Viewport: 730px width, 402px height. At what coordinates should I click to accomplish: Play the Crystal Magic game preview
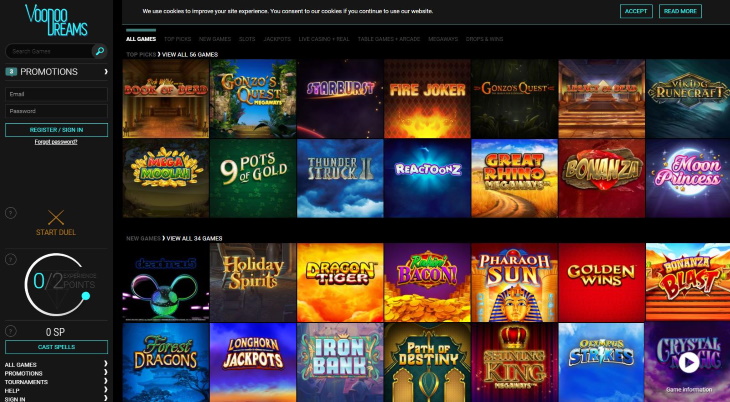point(689,362)
